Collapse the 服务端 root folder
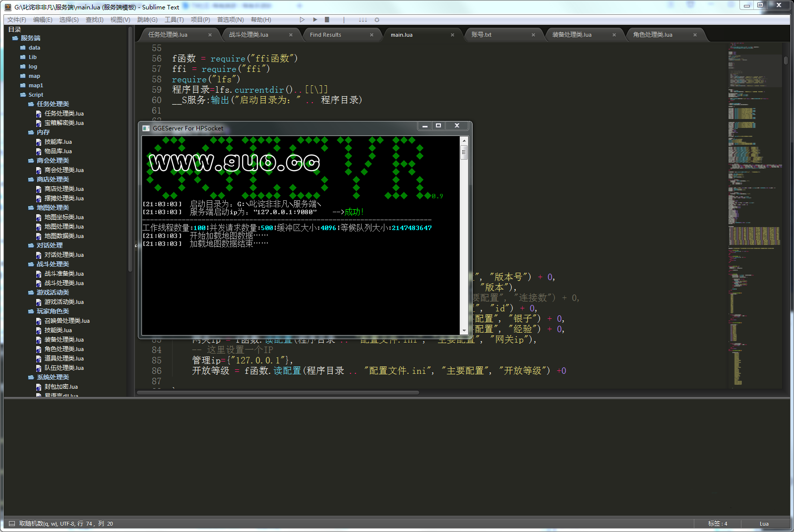Viewport: 794px width, 532px height. [30, 38]
